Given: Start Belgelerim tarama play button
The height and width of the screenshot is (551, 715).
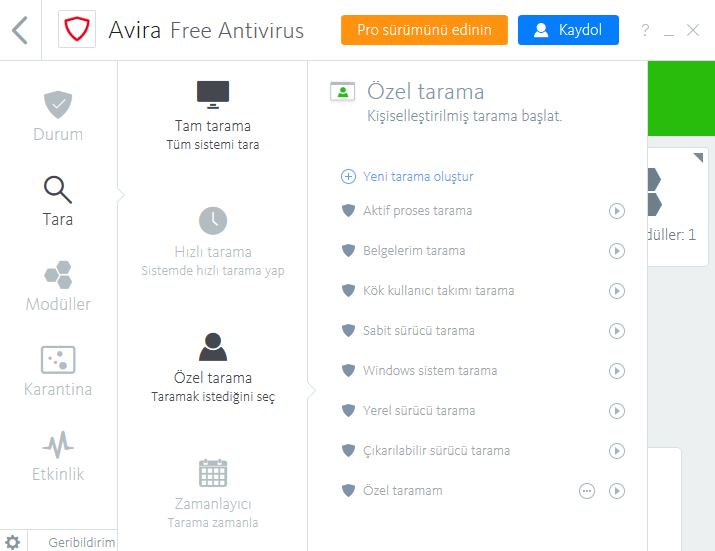Looking at the screenshot, I should pyautogui.click(x=617, y=251).
